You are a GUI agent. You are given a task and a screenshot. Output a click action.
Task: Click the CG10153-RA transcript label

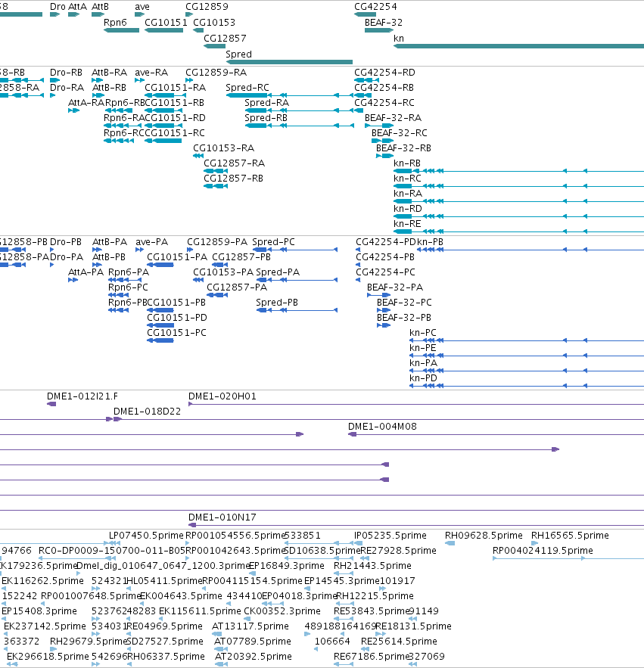click(223, 148)
